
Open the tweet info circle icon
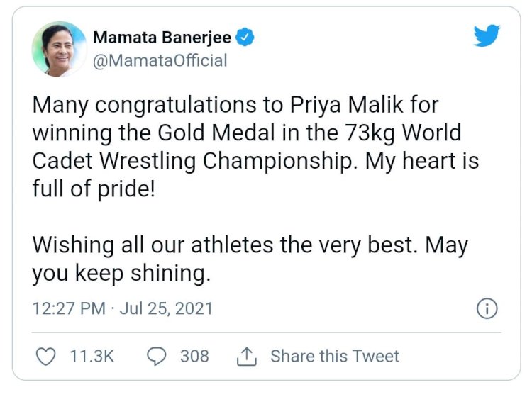coord(487,309)
